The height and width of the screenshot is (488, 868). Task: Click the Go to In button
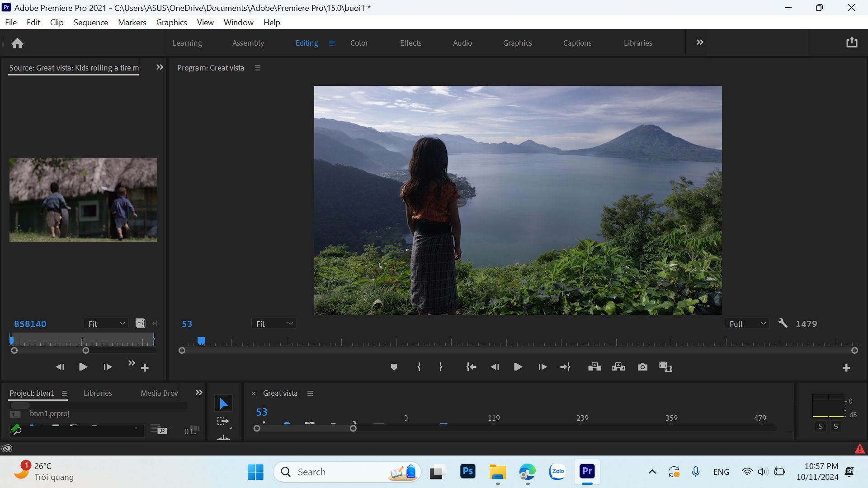click(x=471, y=367)
